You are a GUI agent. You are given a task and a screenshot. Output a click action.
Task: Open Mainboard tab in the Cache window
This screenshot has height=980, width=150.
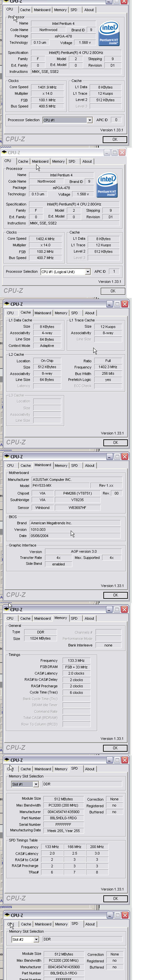point(42,313)
